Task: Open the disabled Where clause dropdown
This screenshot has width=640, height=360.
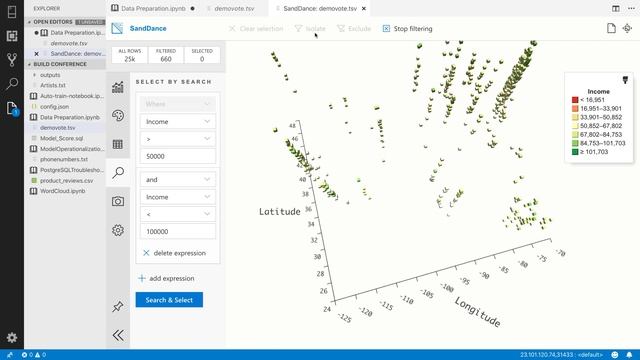Action: 178,104
